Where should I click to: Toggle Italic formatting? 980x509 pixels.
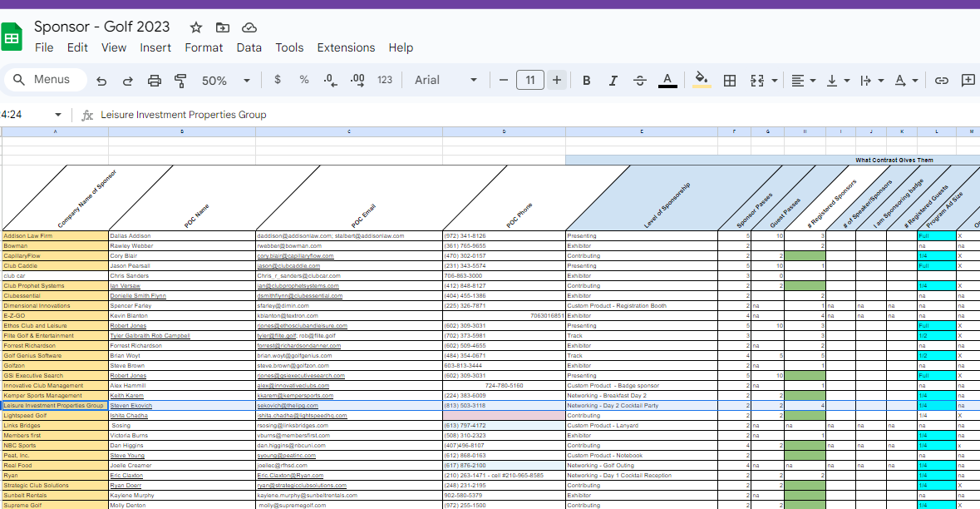pos(613,81)
